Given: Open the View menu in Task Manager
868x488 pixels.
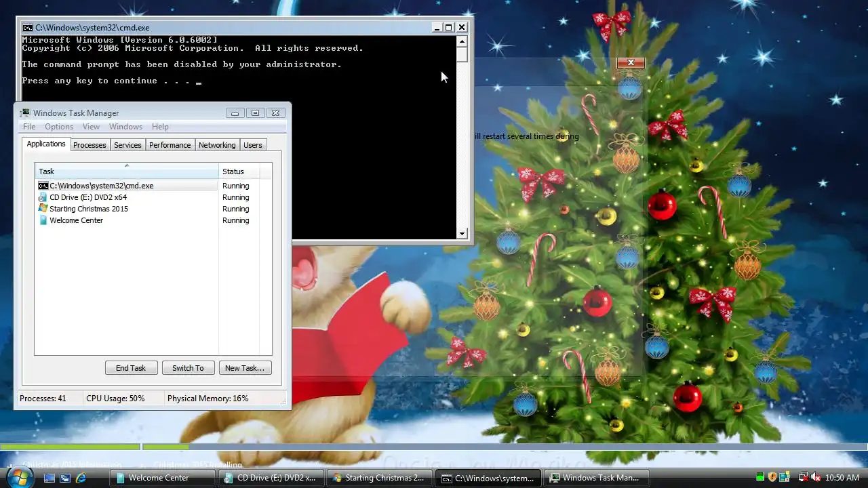Looking at the screenshot, I should [x=91, y=127].
